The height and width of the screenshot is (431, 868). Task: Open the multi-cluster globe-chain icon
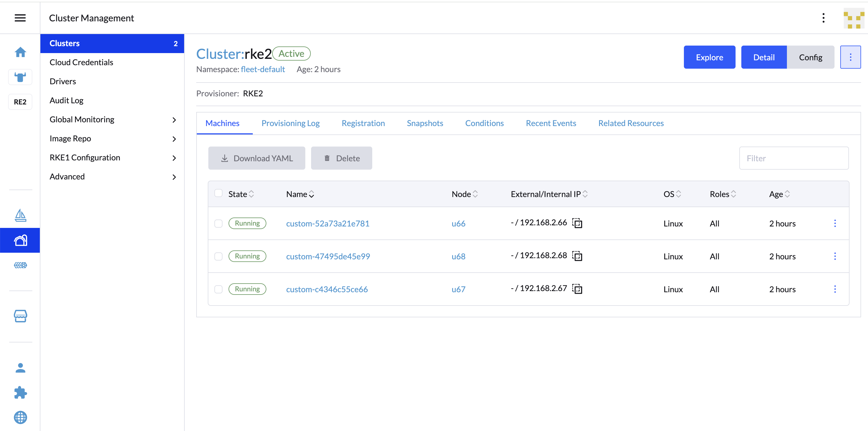[x=20, y=265]
